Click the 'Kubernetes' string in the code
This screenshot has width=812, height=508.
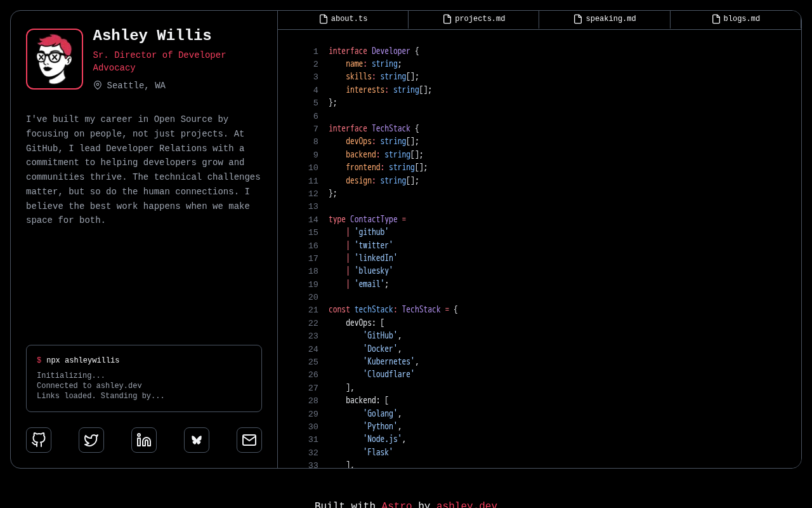(389, 361)
